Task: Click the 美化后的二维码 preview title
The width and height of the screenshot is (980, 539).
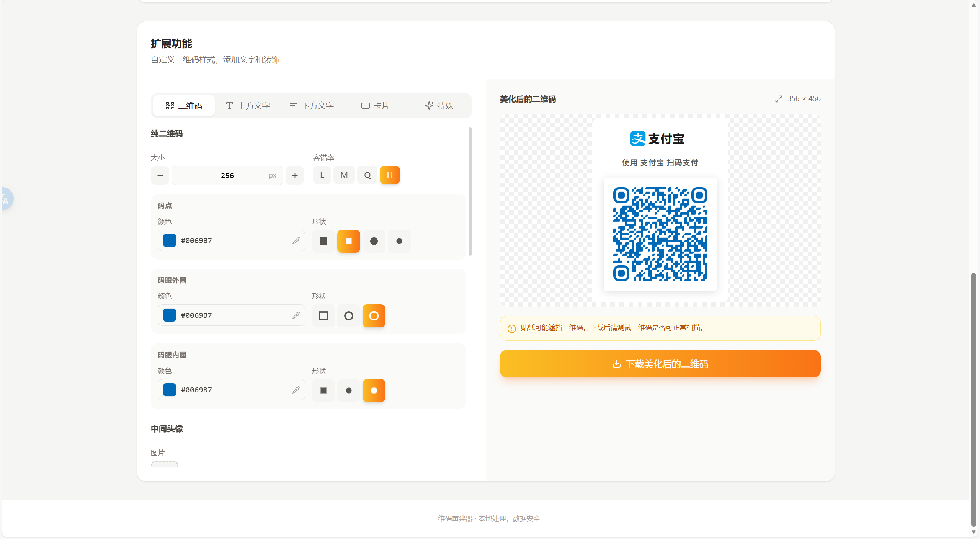Action: pyautogui.click(x=528, y=99)
